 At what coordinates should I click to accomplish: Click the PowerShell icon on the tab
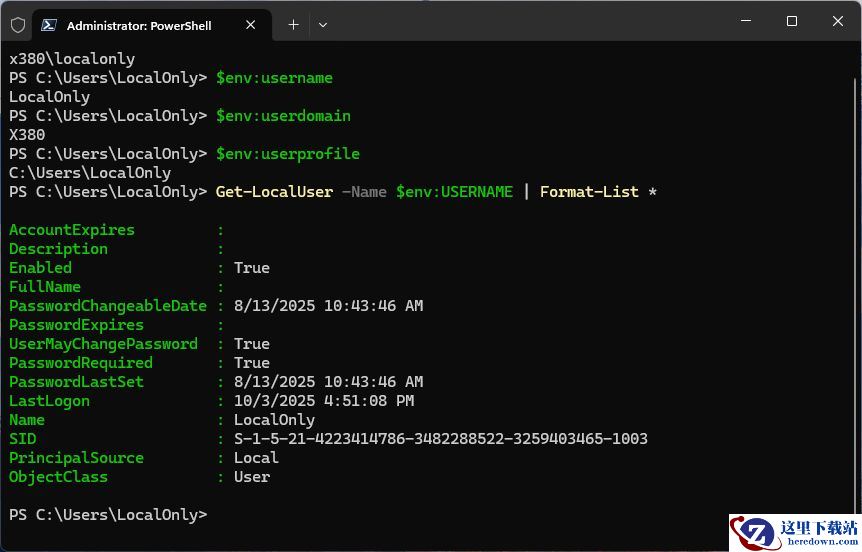coord(48,25)
